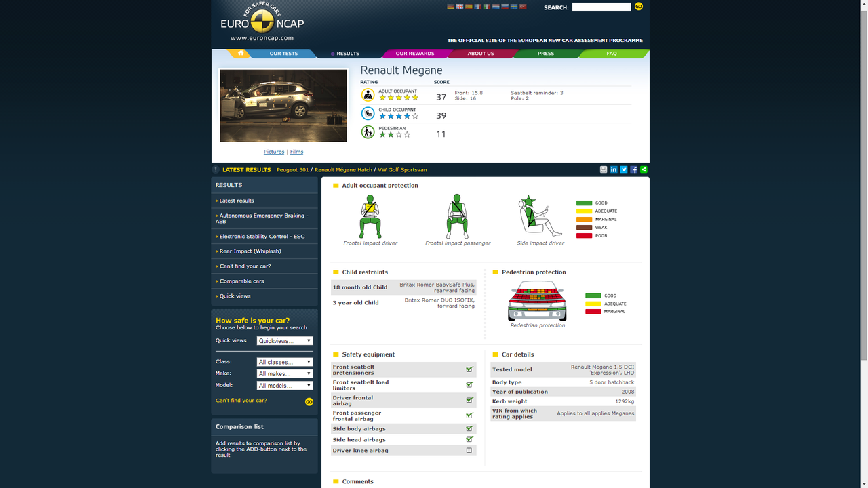Viewport: 868px width, 488px height.
Task: Click the pedestrian protection car diagram
Action: click(x=537, y=300)
